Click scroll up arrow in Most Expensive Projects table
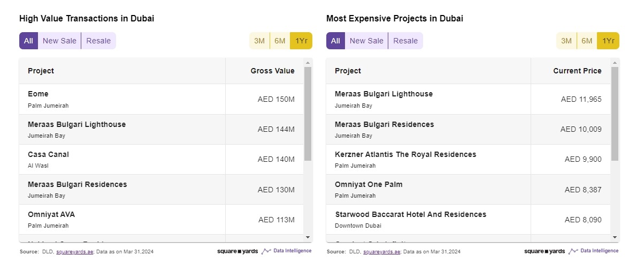644x270 pixels. click(615, 63)
